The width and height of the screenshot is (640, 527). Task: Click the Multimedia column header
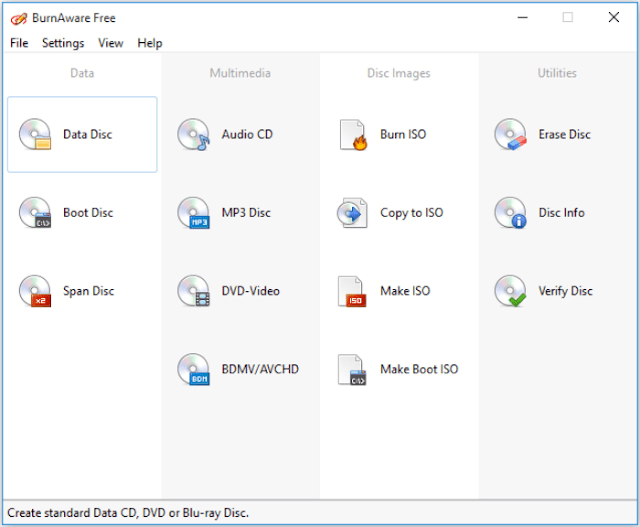coord(240,73)
